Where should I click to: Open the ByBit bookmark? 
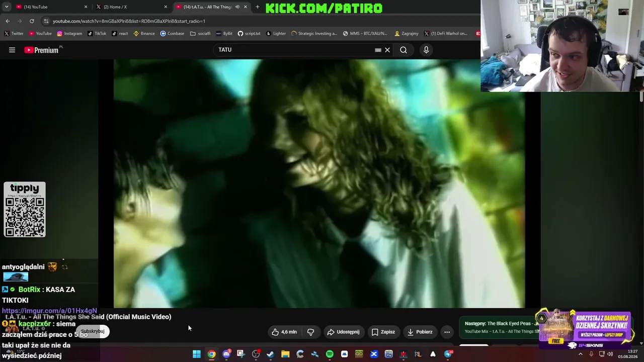(x=224, y=34)
